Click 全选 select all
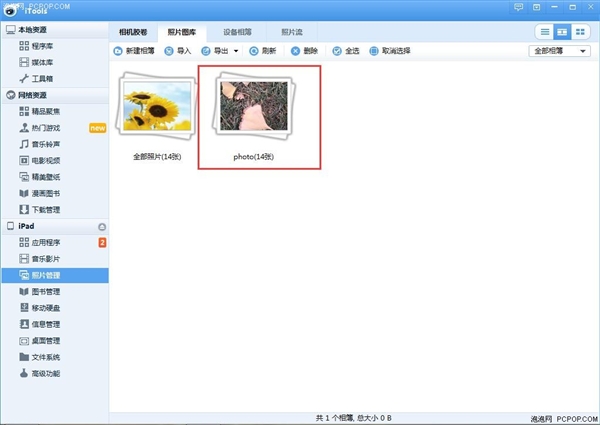Screen dimensions: 600x425 (346, 51)
